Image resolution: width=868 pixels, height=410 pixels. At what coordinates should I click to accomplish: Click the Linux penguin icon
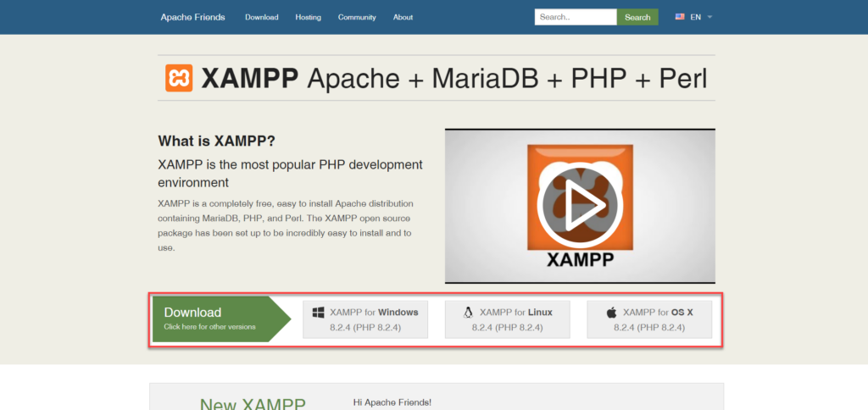[468, 312]
